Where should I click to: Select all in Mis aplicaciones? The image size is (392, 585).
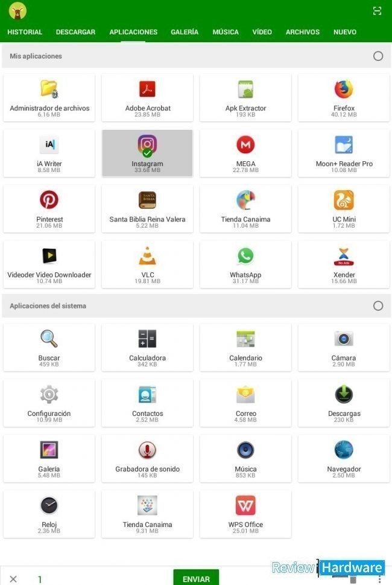(x=378, y=56)
